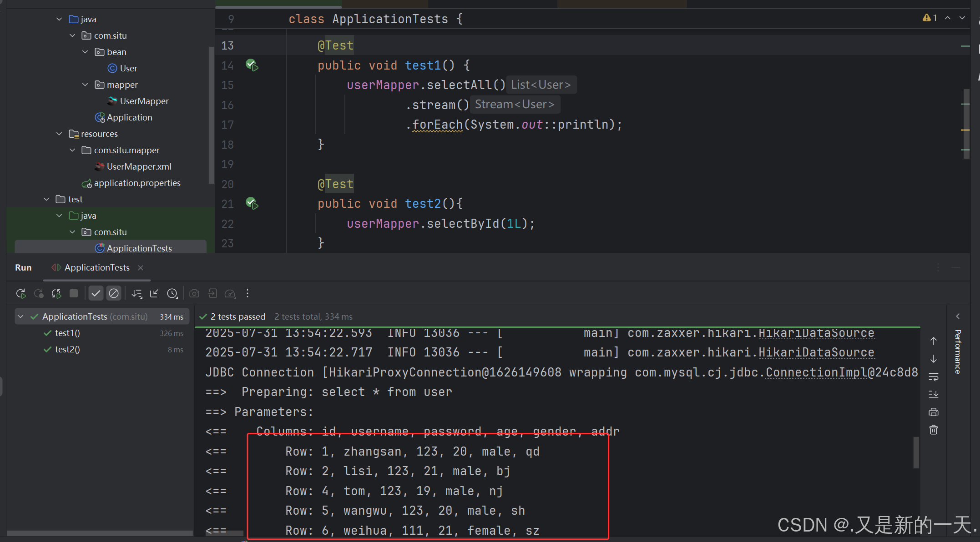
Task: Click the print console output icon
Action: tap(934, 412)
